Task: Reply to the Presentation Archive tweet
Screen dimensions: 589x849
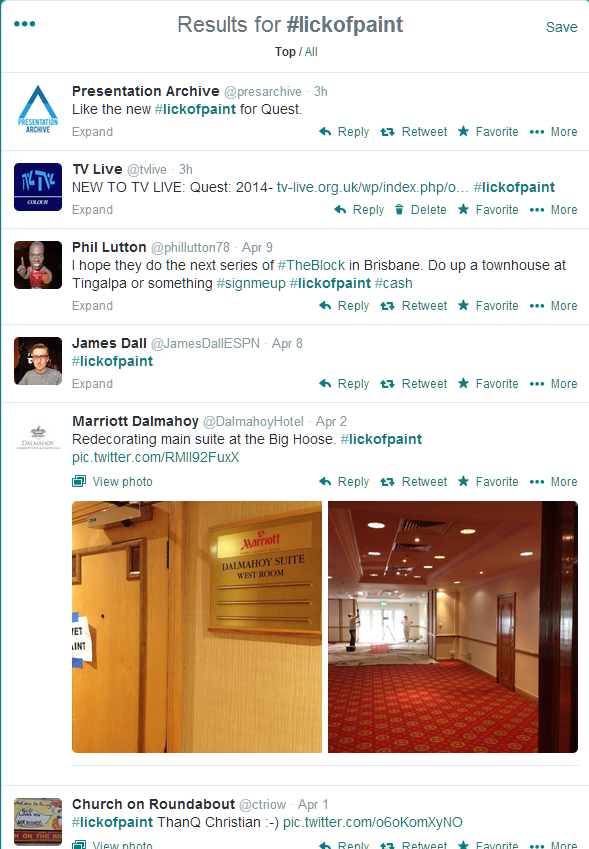Action: point(344,132)
